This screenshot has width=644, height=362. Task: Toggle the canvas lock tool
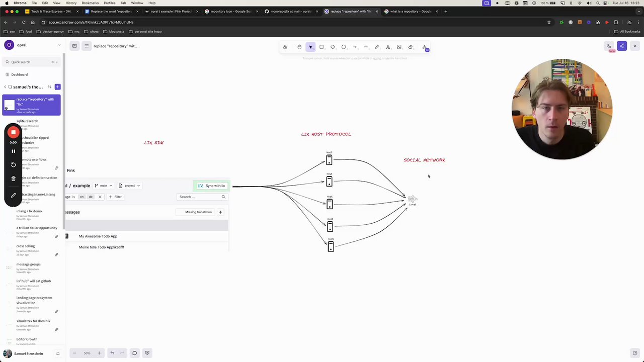[285, 47]
